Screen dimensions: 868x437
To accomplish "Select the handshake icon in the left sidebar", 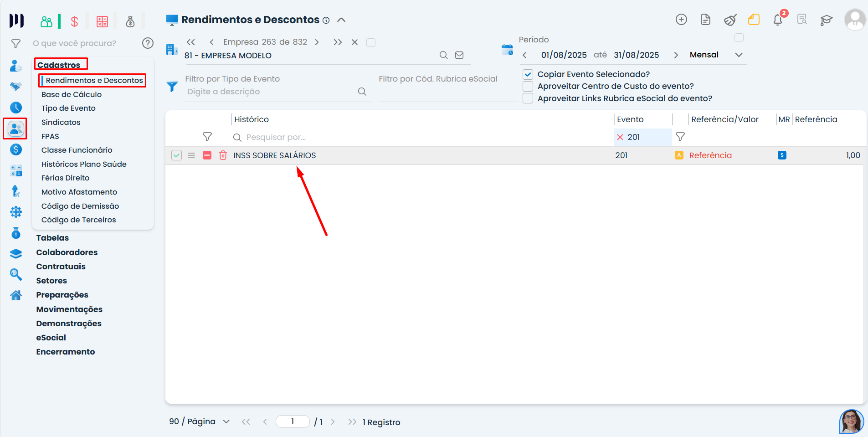I will (x=16, y=87).
